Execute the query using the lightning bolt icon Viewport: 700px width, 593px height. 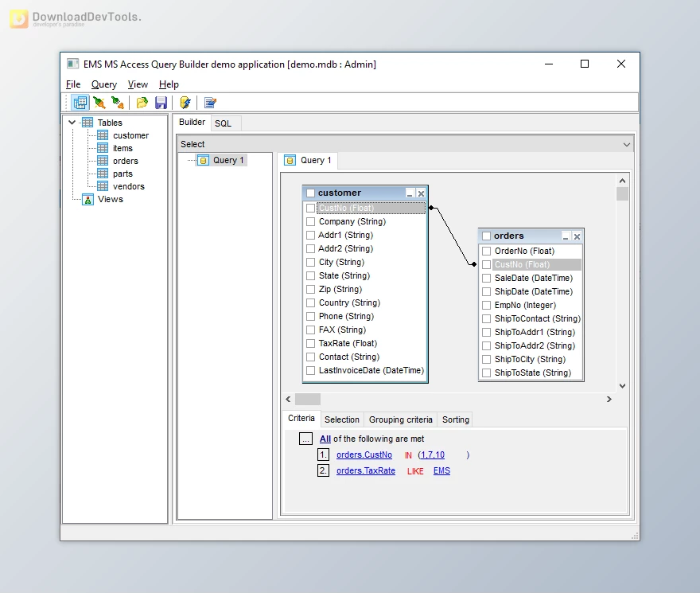[185, 102]
